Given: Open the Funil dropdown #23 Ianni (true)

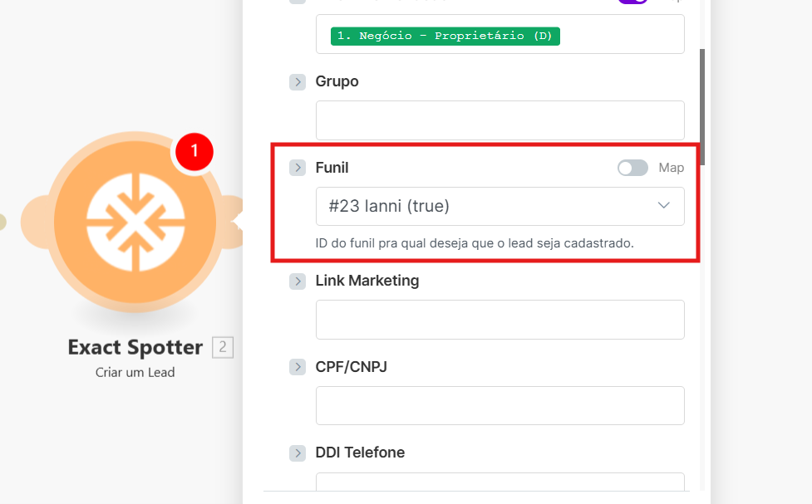Looking at the screenshot, I should [500, 206].
